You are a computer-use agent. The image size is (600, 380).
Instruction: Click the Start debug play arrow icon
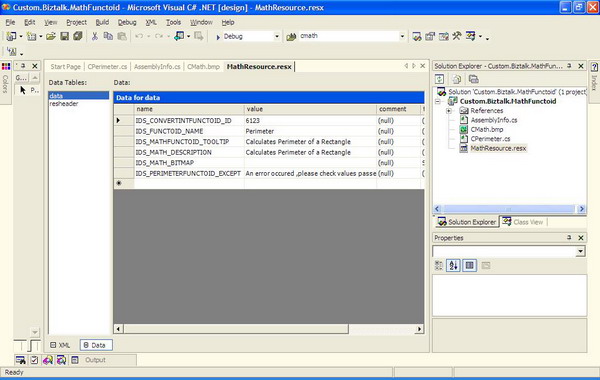[x=218, y=37]
